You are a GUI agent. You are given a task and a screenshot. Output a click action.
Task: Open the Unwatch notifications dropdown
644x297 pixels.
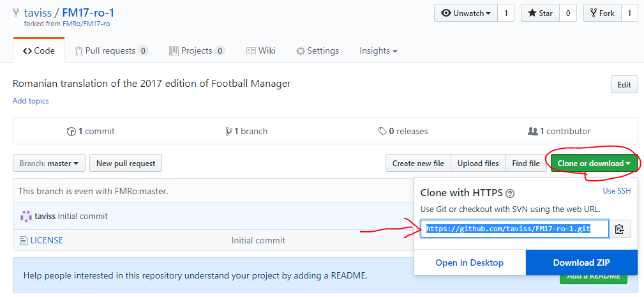pyautogui.click(x=466, y=13)
